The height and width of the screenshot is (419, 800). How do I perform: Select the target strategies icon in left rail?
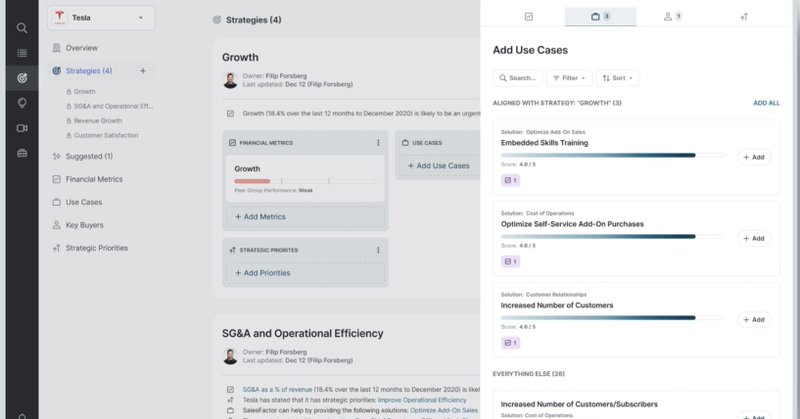coord(21,78)
